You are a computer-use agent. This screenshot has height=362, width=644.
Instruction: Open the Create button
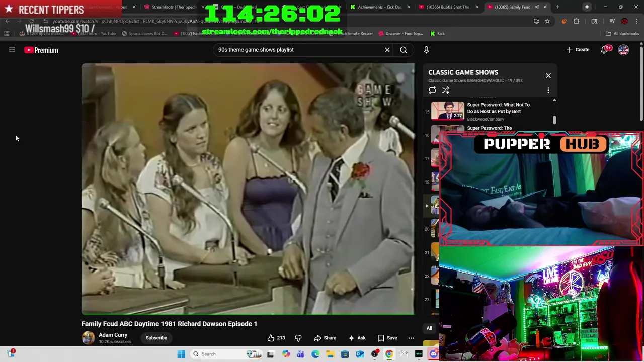click(578, 50)
